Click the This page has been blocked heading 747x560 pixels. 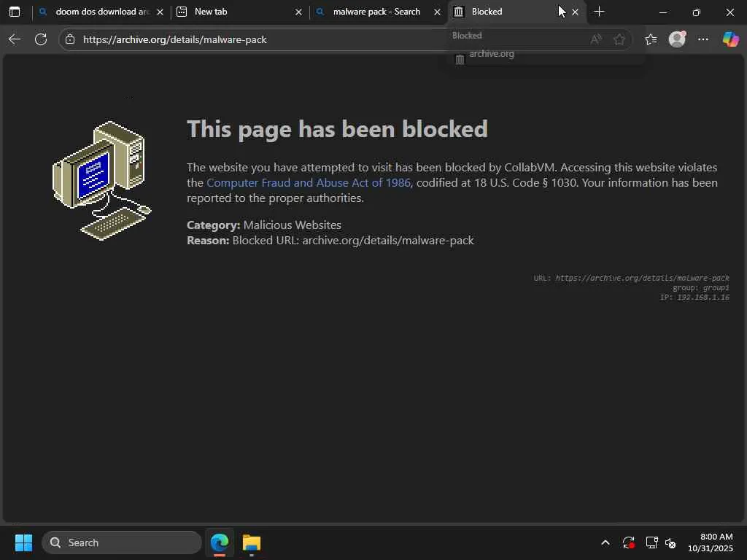pyautogui.click(x=337, y=128)
